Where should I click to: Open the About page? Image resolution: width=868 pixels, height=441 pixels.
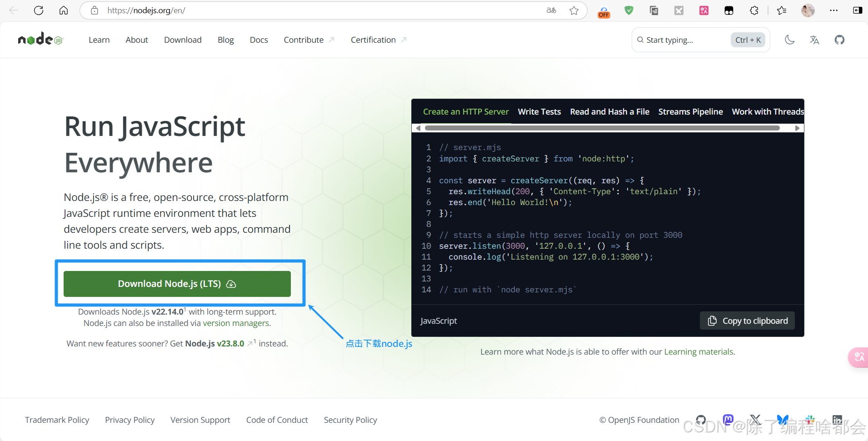(137, 40)
